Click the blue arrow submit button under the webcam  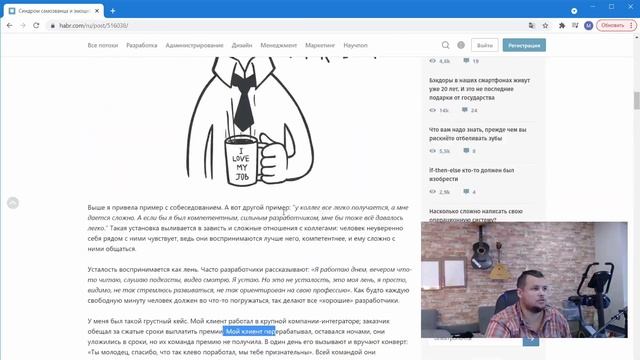point(531,340)
